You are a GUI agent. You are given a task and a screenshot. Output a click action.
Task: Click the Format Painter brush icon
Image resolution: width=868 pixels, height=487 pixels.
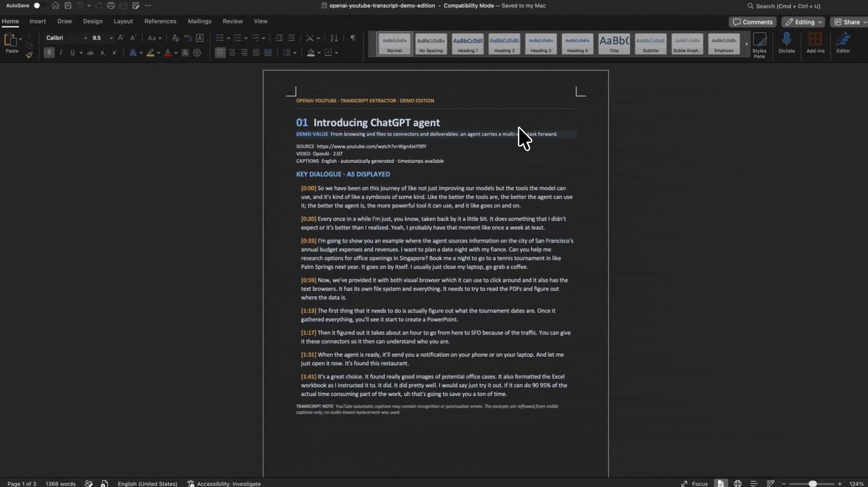coord(29,55)
